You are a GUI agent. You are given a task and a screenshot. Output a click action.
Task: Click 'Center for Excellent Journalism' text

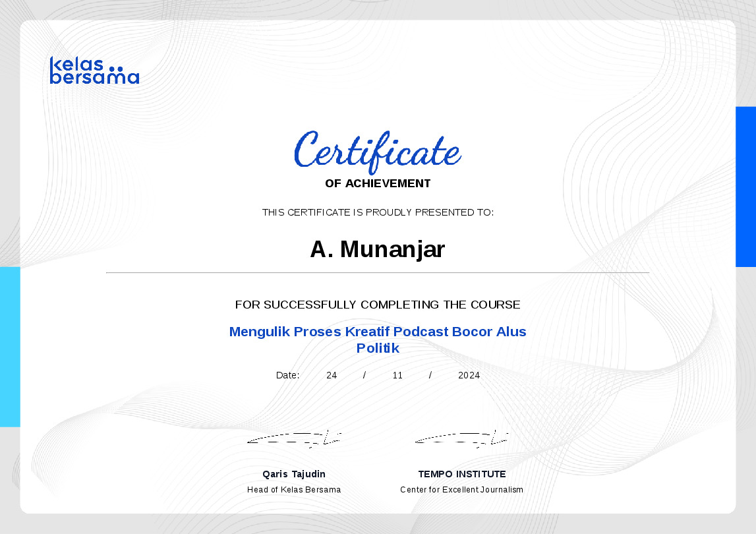tap(461, 490)
